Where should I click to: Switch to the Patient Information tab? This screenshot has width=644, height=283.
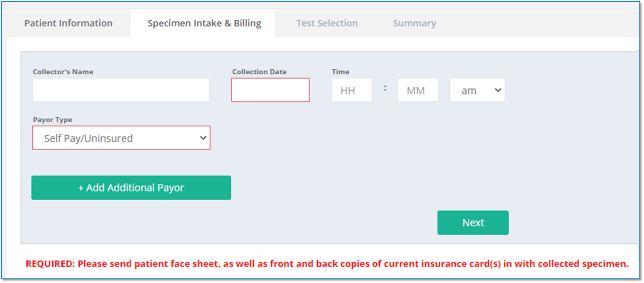point(68,23)
